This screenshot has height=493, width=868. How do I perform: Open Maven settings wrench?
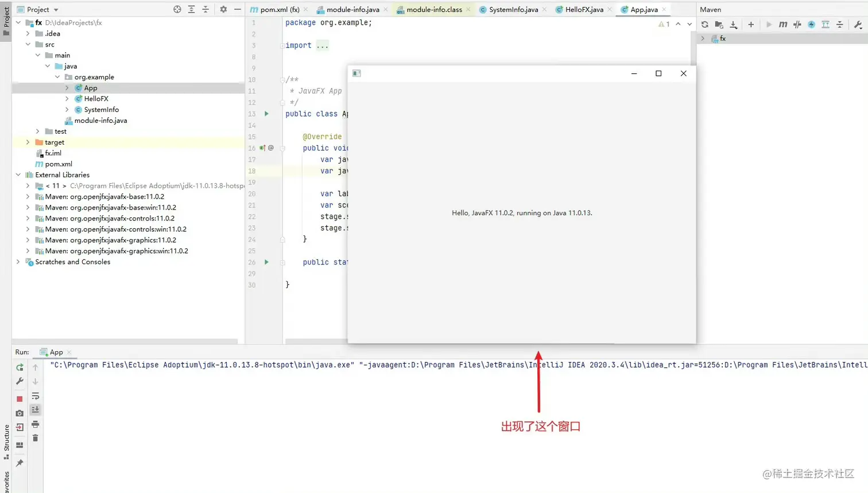click(858, 25)
